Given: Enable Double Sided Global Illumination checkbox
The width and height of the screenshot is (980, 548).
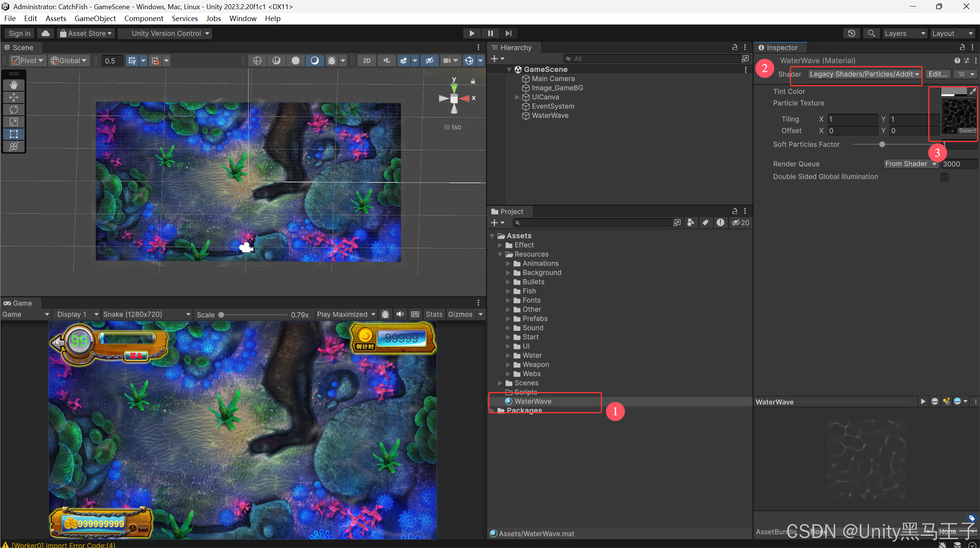Looking at the screenshot, I should coord(944,177).
